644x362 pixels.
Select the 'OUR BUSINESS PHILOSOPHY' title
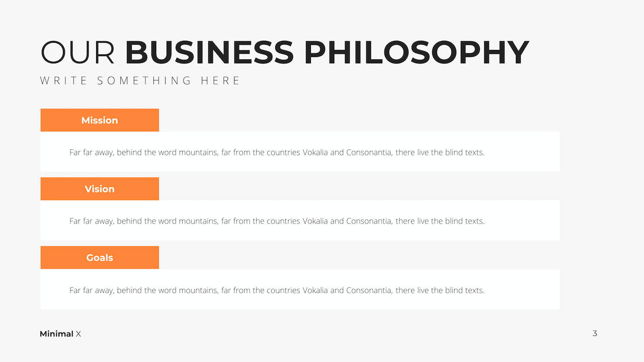click(285, 52)
